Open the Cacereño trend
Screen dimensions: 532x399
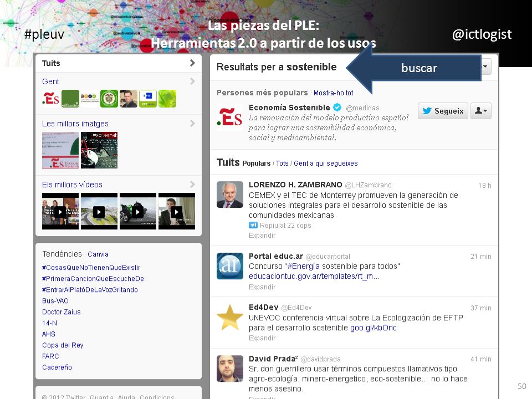57,367
